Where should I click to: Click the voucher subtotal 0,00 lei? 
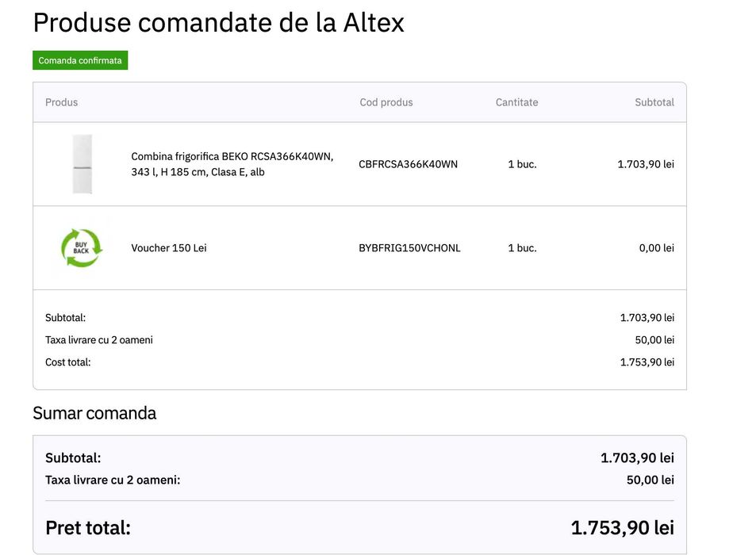click(656, 248)
